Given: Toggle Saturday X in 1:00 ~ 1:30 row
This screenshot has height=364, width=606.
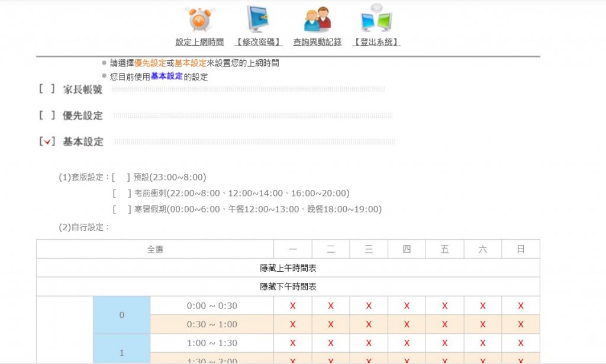Looking at the screenshot, I should [x=483, y=343].
